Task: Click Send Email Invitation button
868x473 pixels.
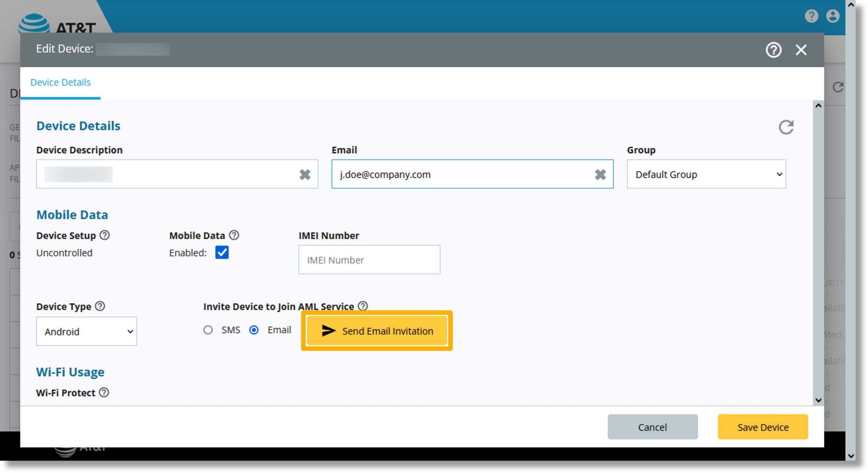Action: click(377, 331)
